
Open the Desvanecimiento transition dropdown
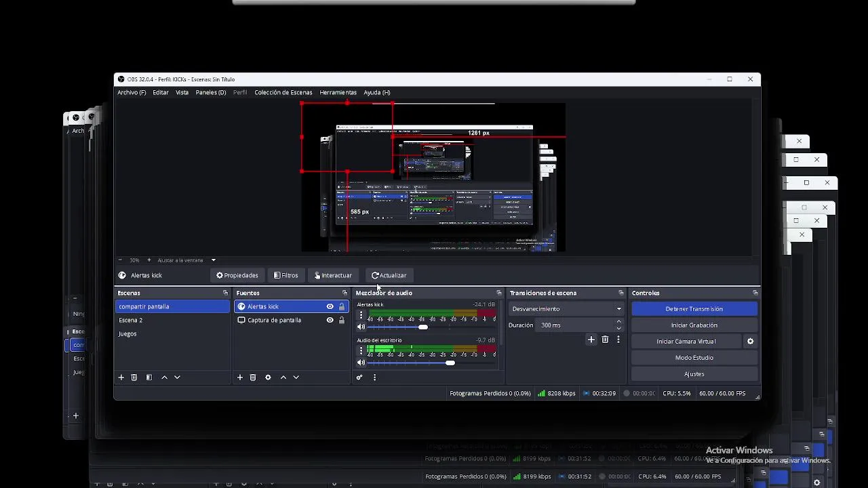click(x=566, y=309)
